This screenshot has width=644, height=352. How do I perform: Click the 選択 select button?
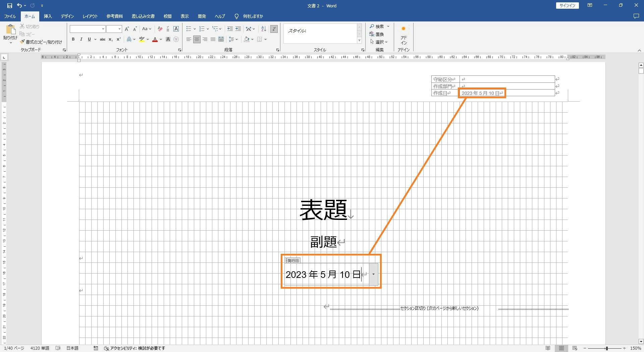pos(379,42)
